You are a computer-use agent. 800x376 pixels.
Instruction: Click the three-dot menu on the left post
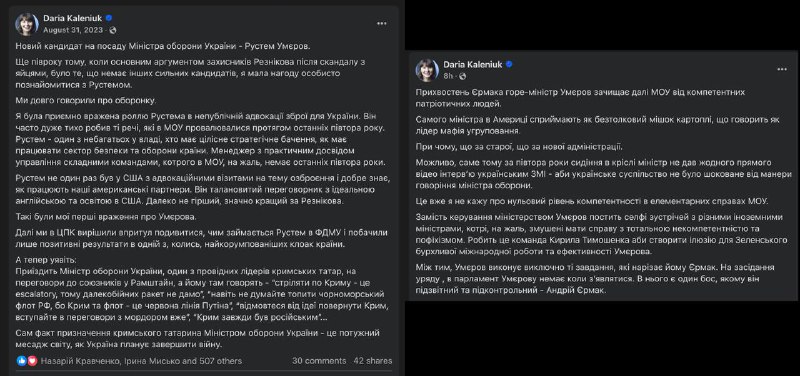click(382, 23)
